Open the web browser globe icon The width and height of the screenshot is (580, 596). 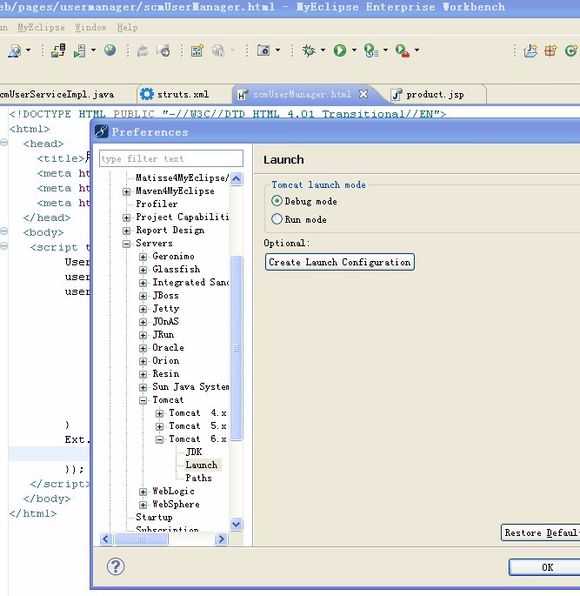110,50
